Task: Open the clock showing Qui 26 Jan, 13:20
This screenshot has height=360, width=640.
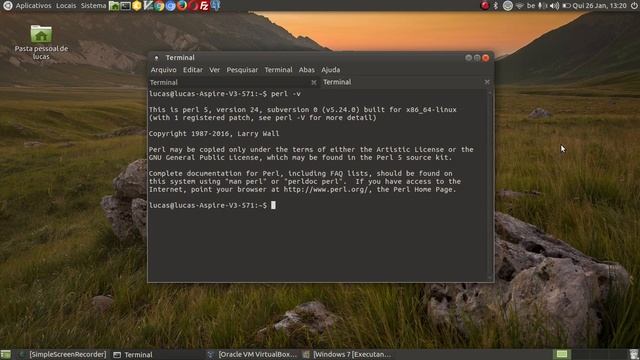Action: [599, 6]
